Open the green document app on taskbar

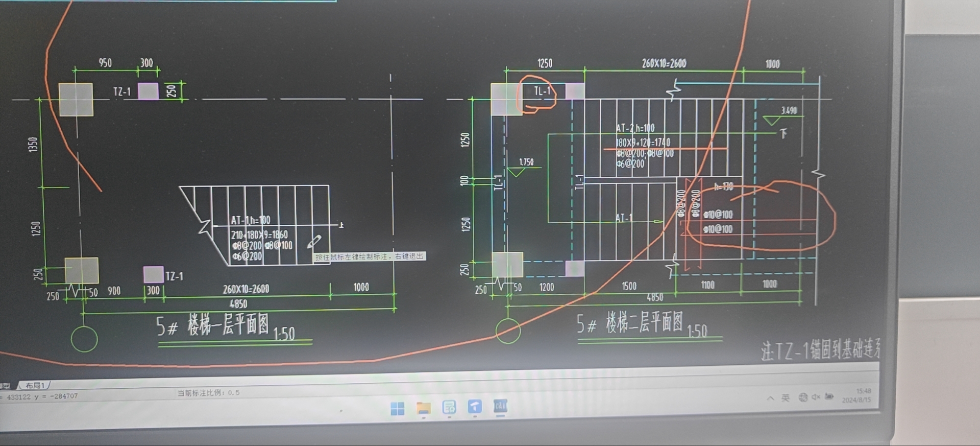[449, 407]
